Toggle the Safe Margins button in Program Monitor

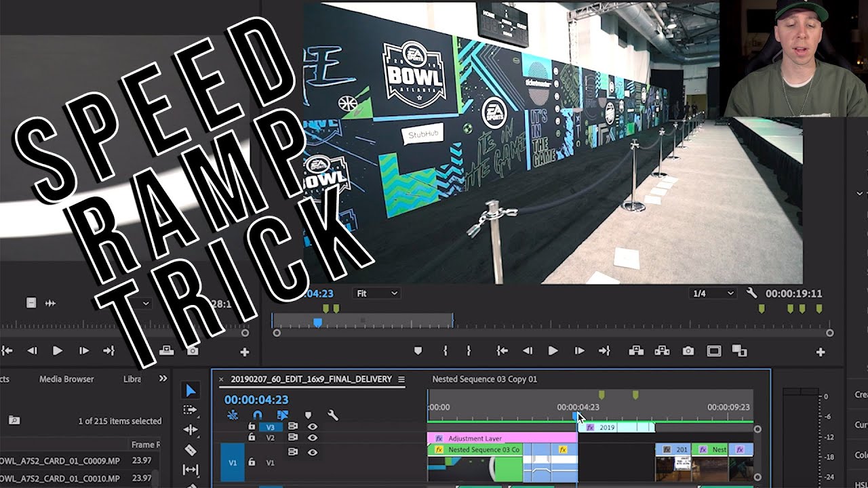[713, 350]
